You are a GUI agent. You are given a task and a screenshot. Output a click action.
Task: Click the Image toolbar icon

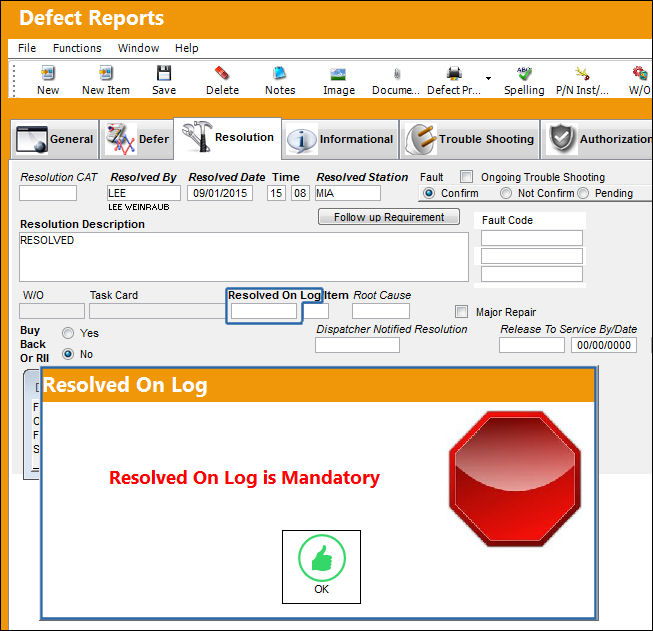338,74
